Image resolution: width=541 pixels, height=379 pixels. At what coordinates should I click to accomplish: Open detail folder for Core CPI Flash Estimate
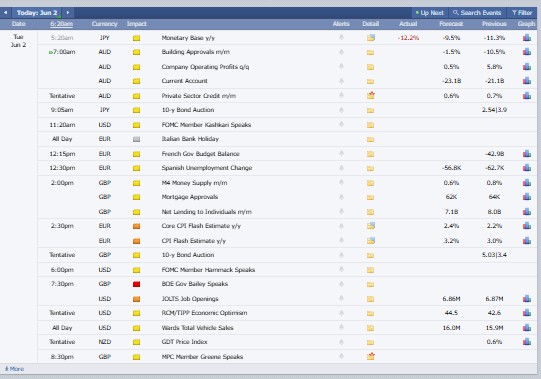371,226
